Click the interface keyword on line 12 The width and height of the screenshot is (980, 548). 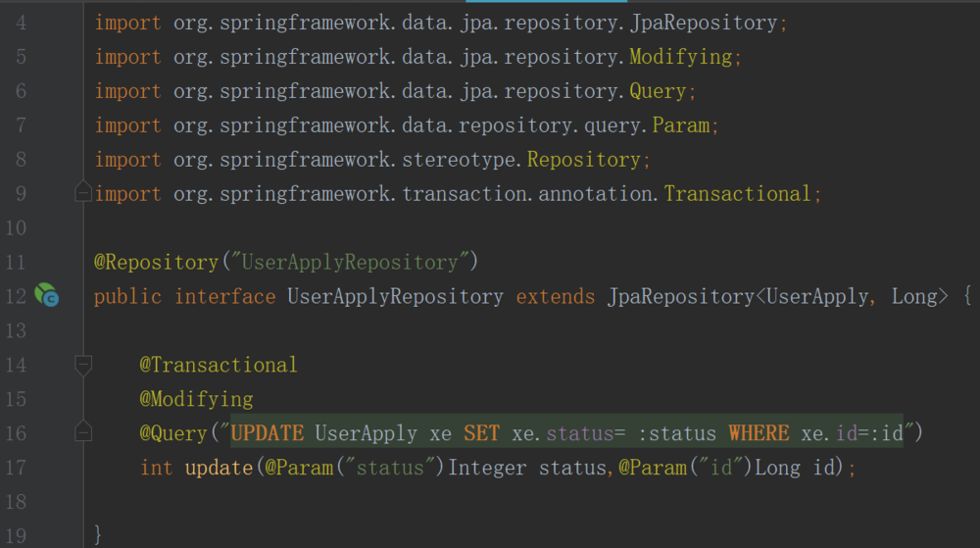[x=225, y=297]
